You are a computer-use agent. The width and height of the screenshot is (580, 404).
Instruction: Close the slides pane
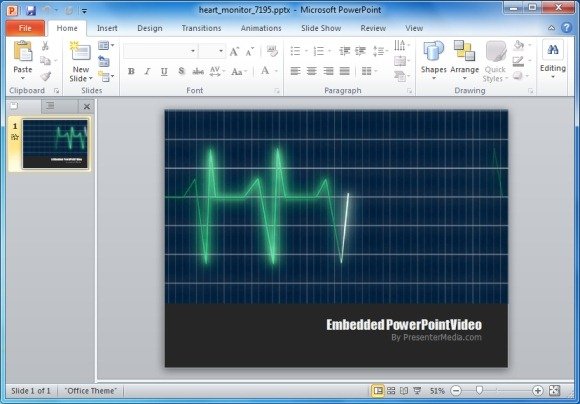click(x=87, y=107)
